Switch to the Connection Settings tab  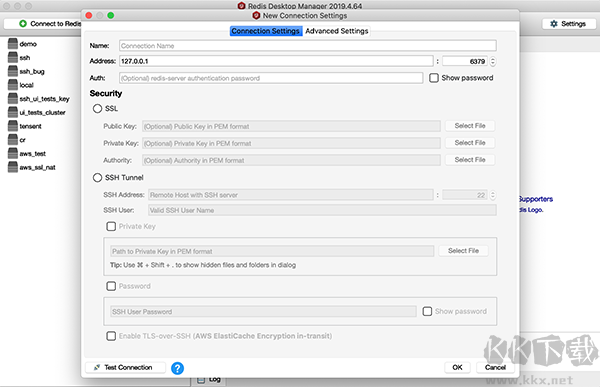tap(266, 31)
